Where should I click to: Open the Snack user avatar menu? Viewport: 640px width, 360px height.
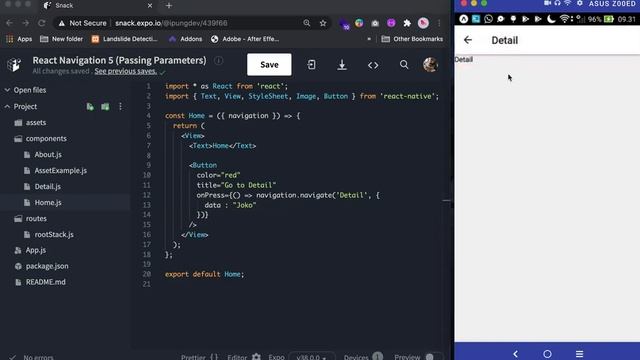tap(430, 64)
